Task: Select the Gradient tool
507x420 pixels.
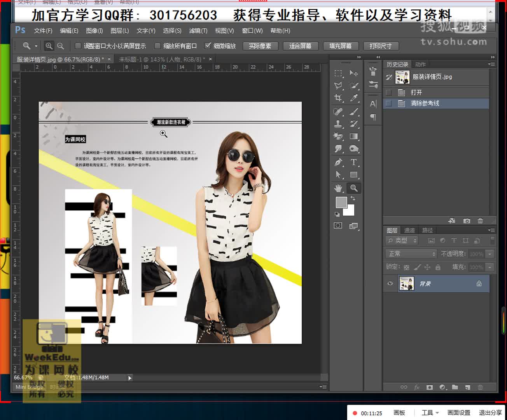Action: [353, 136]
